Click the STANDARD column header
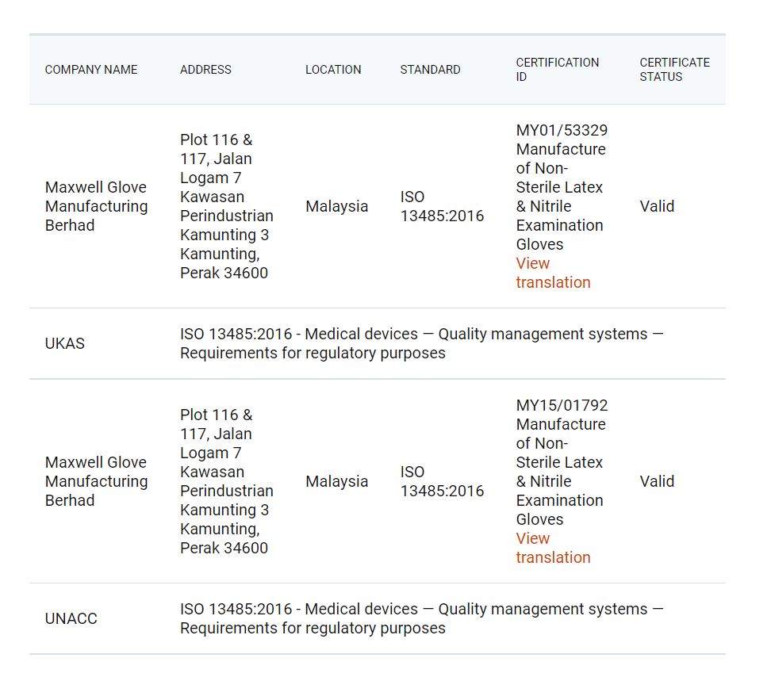The height and width of the screenshot is (700, 771). point(430,70)
